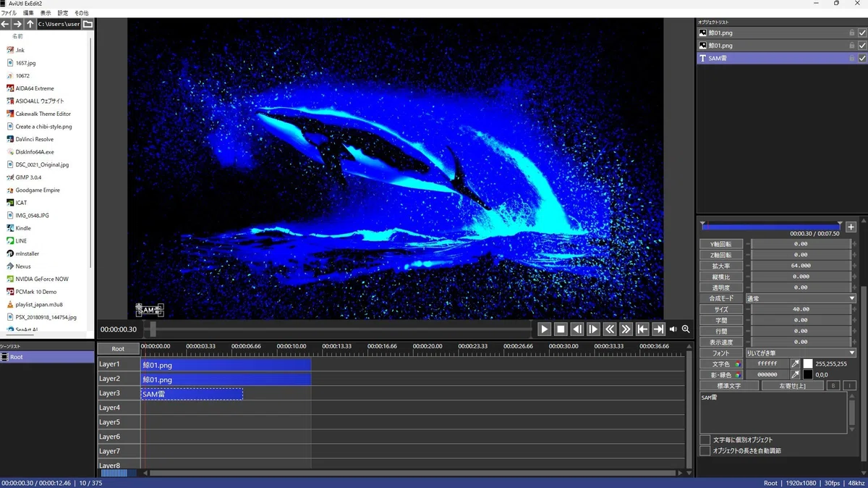Open the 設定 menu
868x488 pixels.
click(63, 13)
